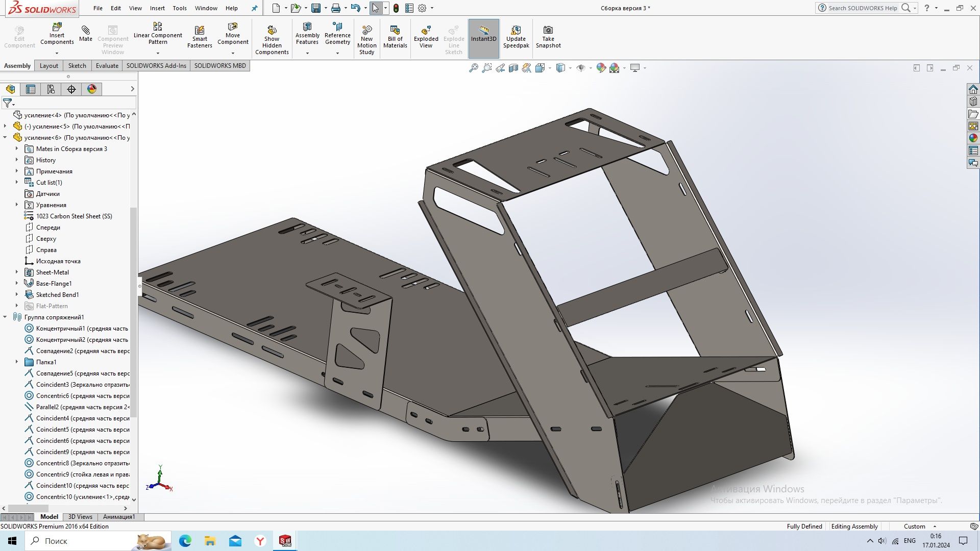The width and height of the screenshot is (980, 551).
Task: Open the Reference Geometry tool
Action: [x=338, y=37]
